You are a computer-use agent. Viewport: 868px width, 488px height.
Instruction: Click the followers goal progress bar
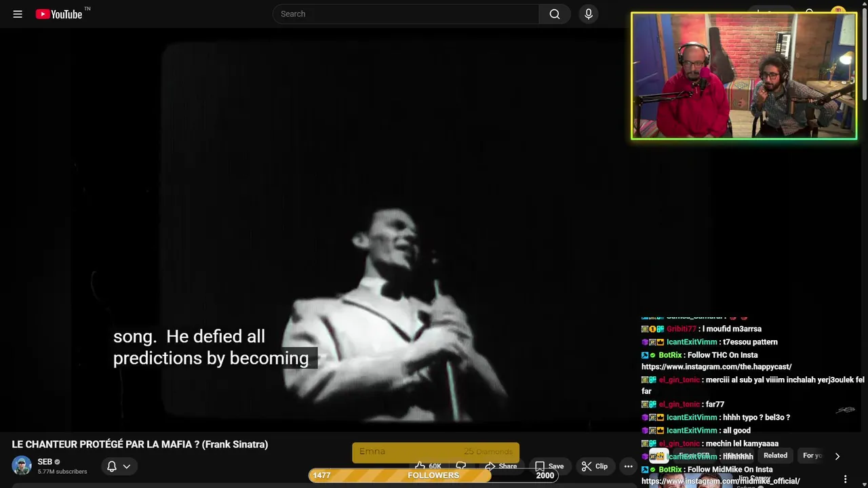(433, 475)
